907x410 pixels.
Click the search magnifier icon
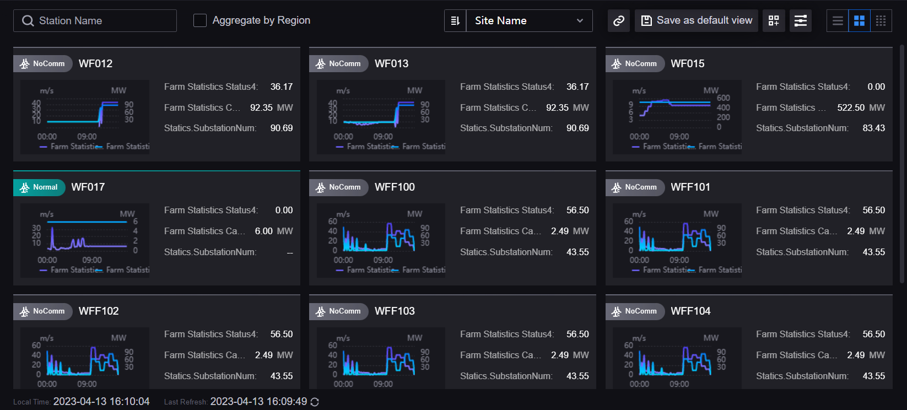pyautogui.click(x=28, y=20)
